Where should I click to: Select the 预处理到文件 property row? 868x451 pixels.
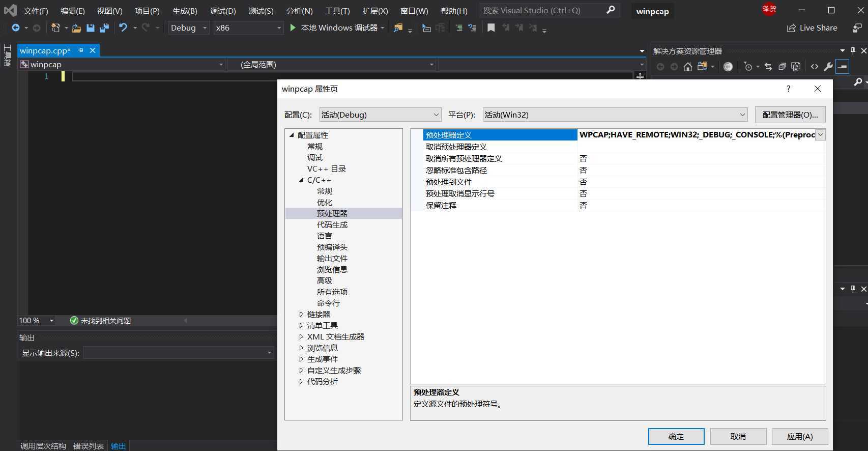pyautogui.click(x=624, y=182)
